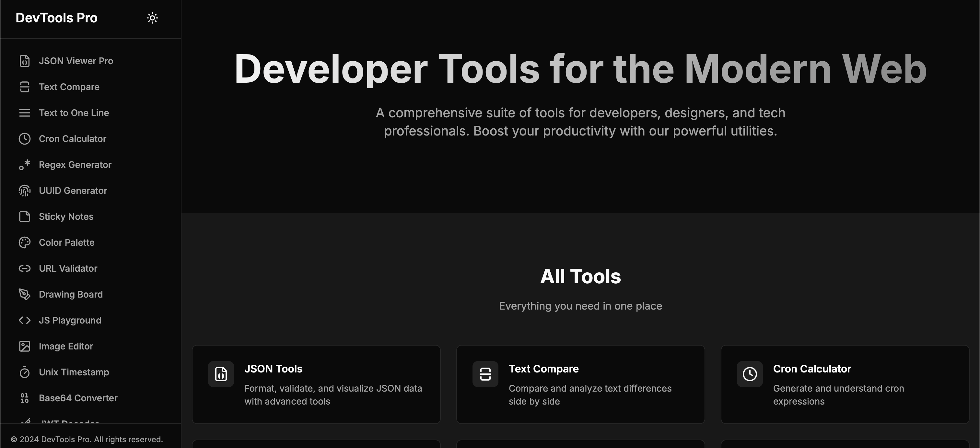Click the Unix Timestamp timer icon
This screenshot has height=448, width=980.
click(24, 372)
